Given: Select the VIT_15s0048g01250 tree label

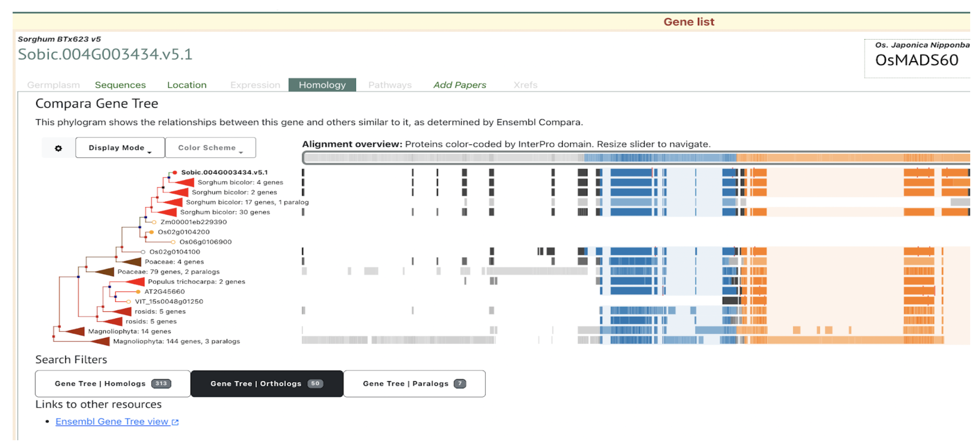Looking at the screenshot, I should pos(169,301).
